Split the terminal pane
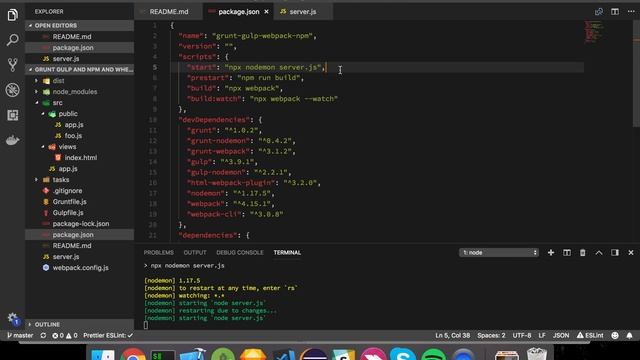This screenshot has width=640, height=360. pyautogui.click(x=567, y=253)
